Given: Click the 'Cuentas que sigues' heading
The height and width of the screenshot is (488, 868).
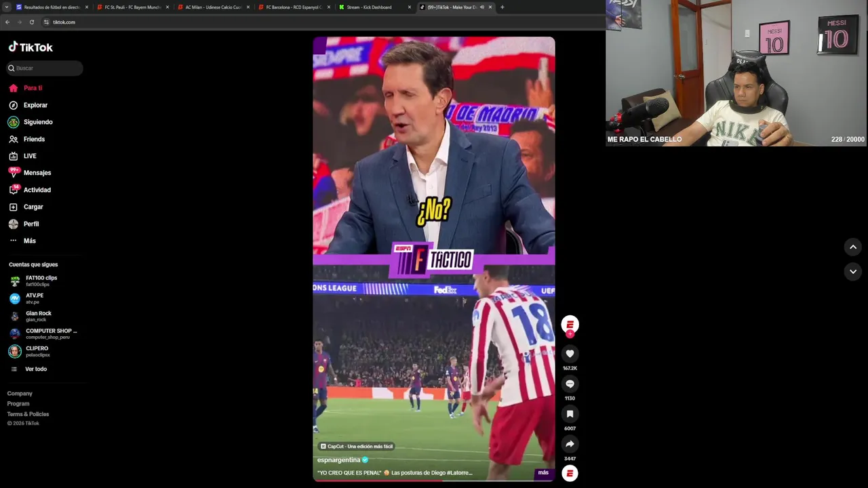Looking at the screenshot, I should (x=33, y=265).
